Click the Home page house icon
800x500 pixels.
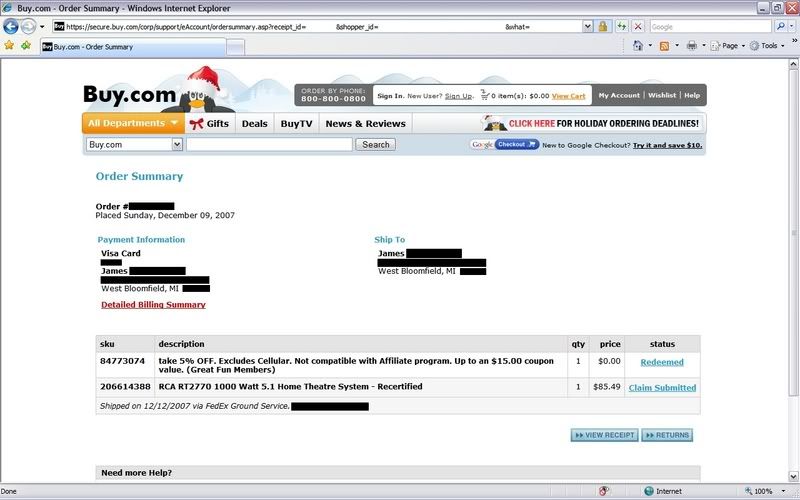638,46
